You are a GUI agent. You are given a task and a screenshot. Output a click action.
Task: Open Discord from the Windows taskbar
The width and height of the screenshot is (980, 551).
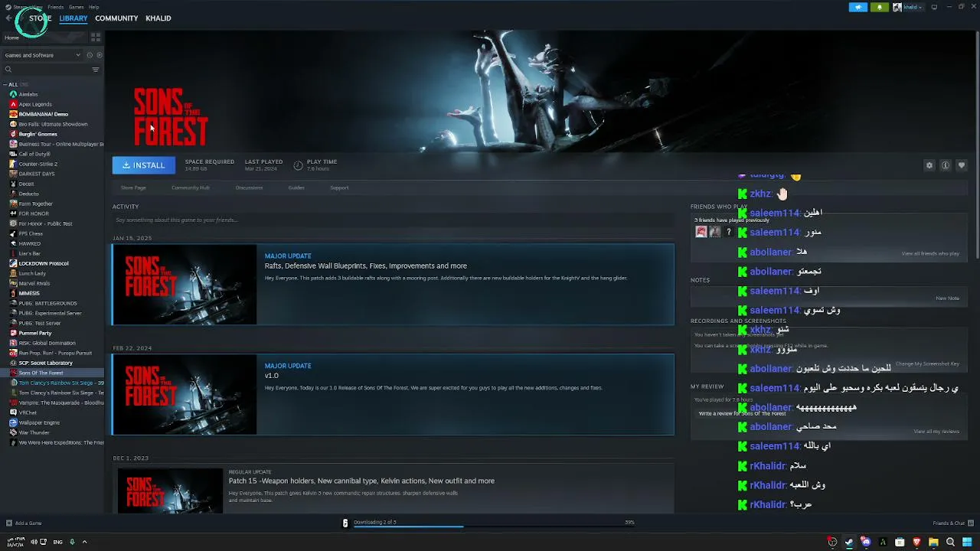[866, 542]
